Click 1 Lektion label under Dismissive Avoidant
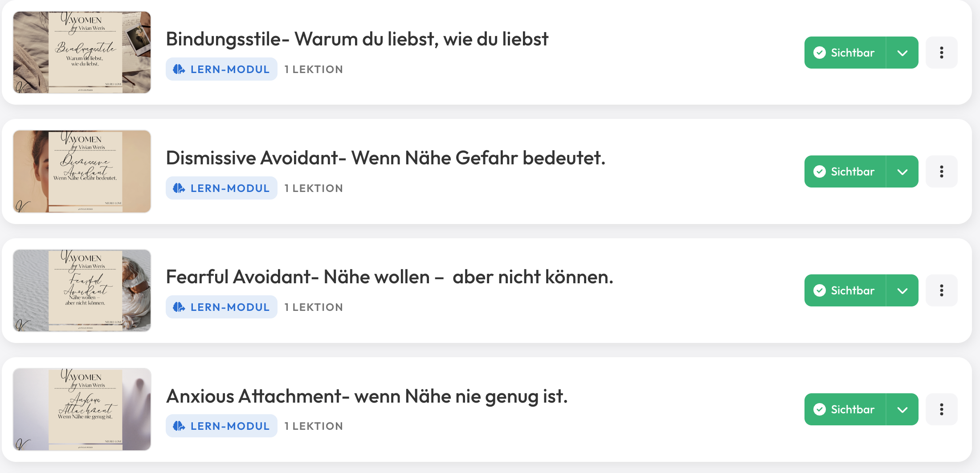The width and height of the screenshot is (980, 473). (x=314, y=188)
